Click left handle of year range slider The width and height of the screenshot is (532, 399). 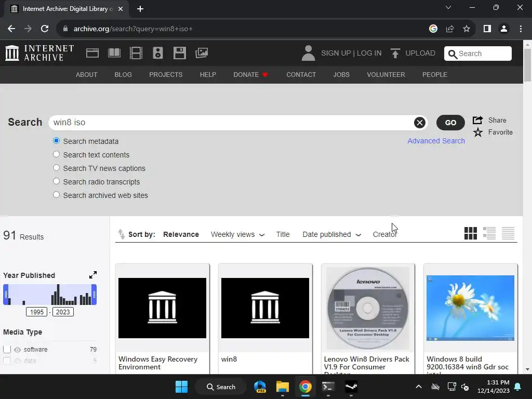(x=6, y=295)
